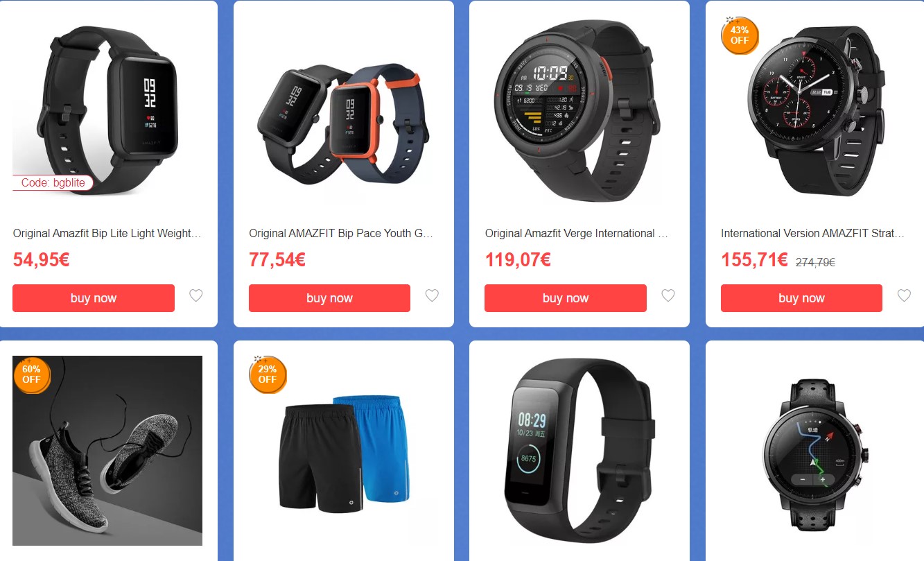924x561 pixels.
Task: Open the fitness band showing 08:29 image
Action: tap(579, 451)
